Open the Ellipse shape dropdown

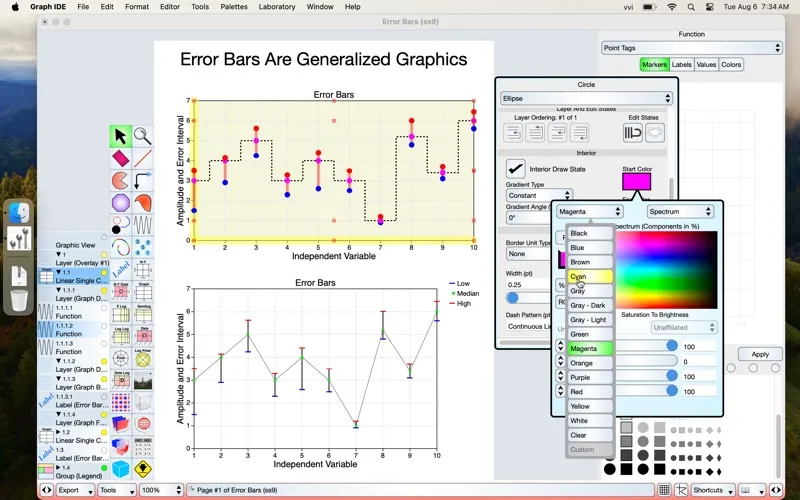point(585,99)
